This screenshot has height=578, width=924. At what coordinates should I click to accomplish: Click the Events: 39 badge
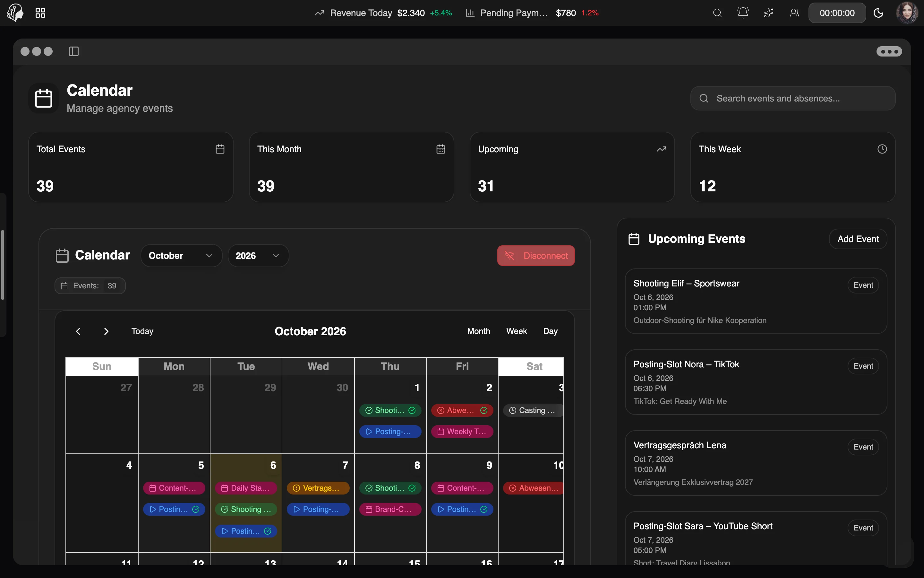click(90, 285)
